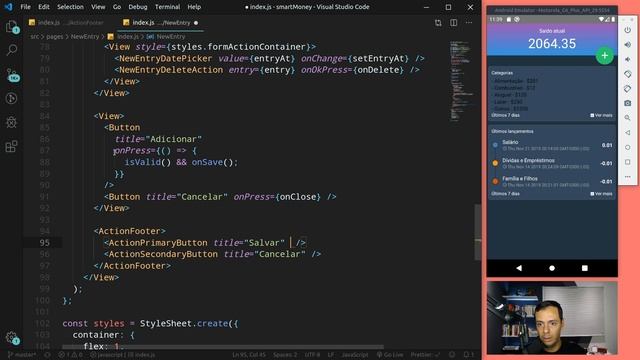Screen dimensions: 640x360
Task: Tap the green plus add-entry button
Action: [604, 56]
